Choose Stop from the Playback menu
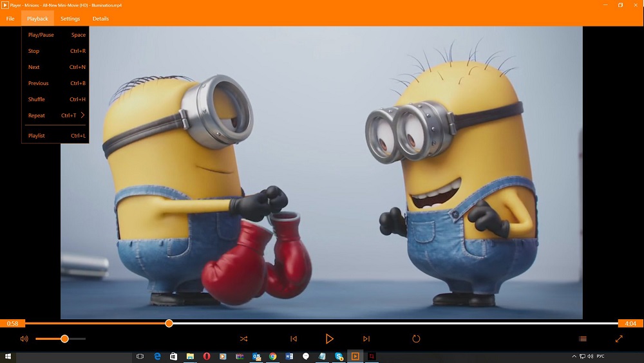The height and width of the screenshot is (363, 644). pyautogui.click(x=55, y=51)
